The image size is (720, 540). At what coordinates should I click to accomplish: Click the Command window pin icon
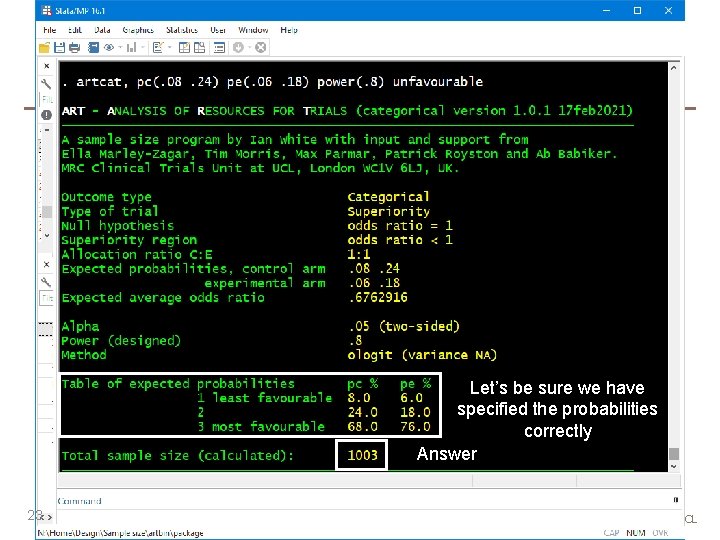pyautogui.click(x=675, y=500)
